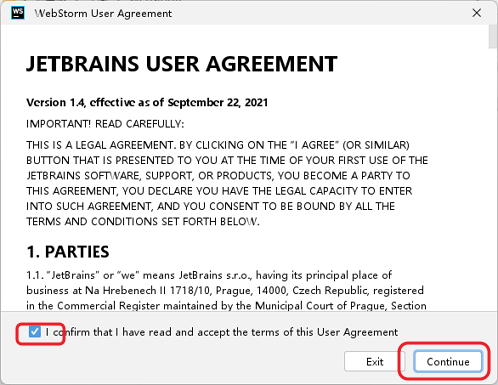This screenshot has height=385, width=498.
Task: Click the Continue button
Action: point(448,361)
